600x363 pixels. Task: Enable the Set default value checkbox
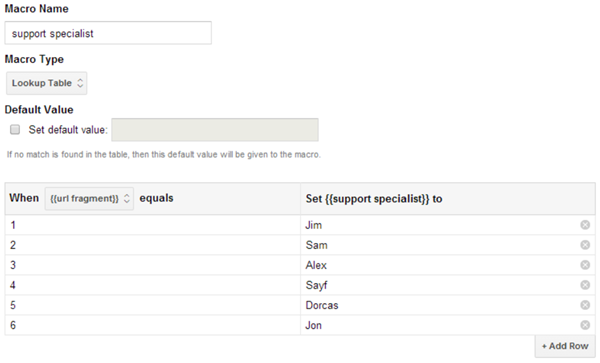coord(15,130)
